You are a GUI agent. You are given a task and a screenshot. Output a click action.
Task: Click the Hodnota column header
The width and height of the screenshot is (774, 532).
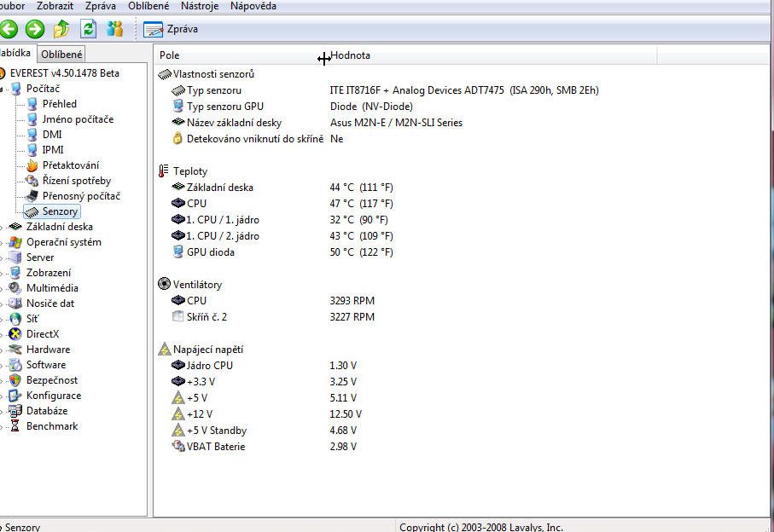(491, 55)
